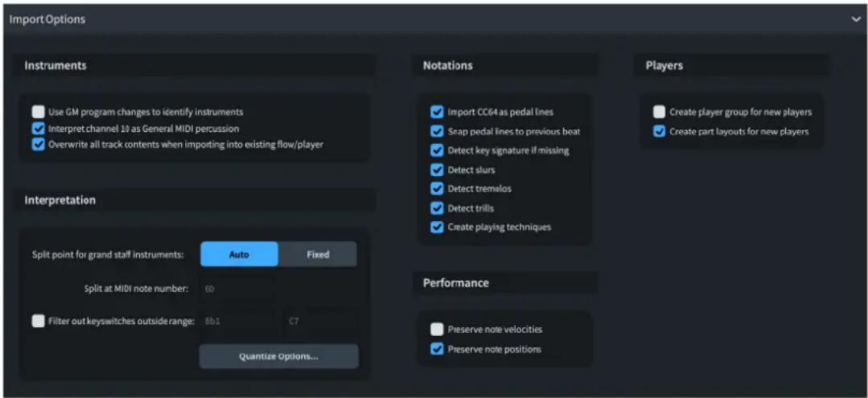
Task: Select Fixed split point option
Action: (318, 255)
